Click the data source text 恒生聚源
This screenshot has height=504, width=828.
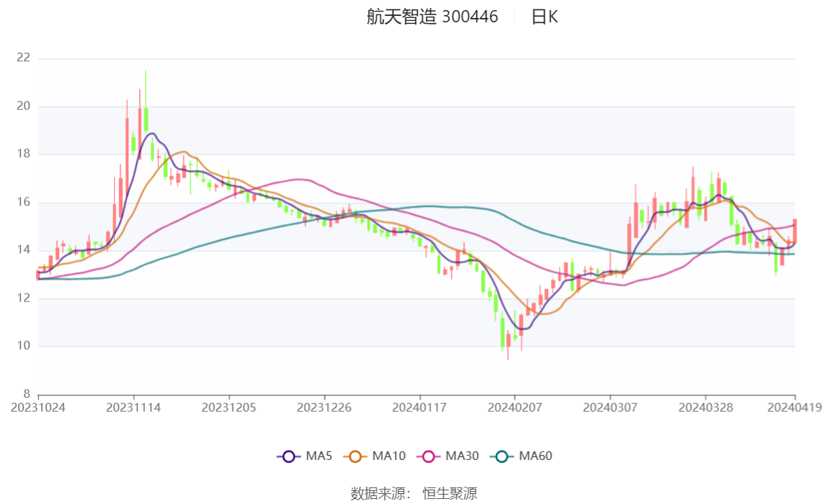[450, 493]
